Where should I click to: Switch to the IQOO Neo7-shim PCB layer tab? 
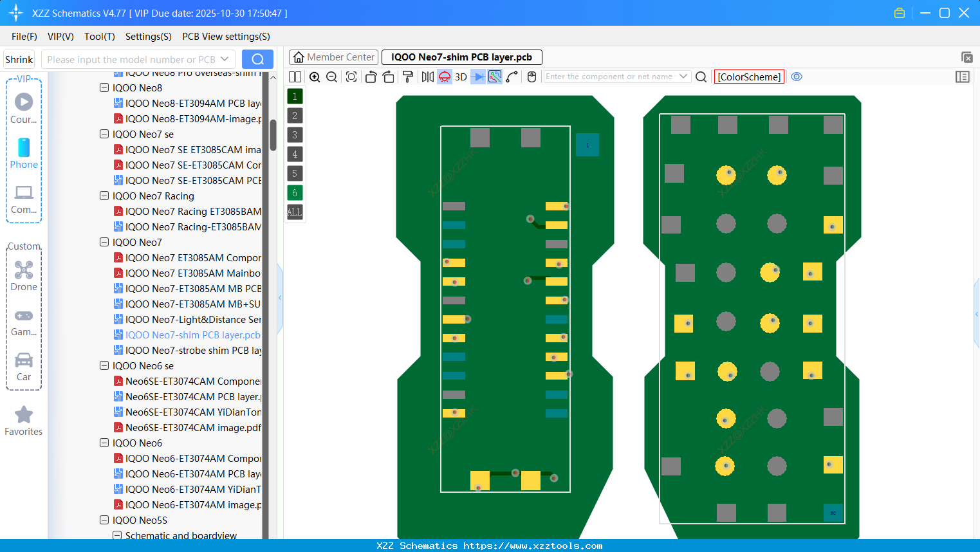coord(461,57)
